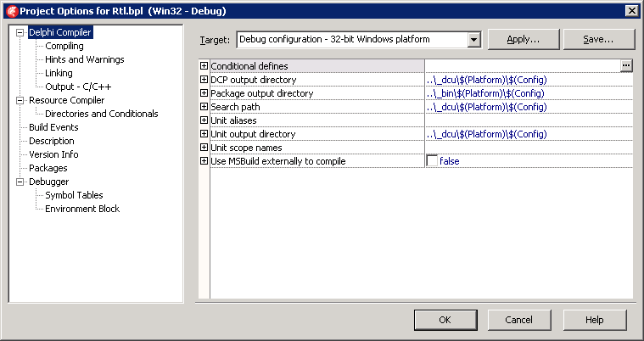Click the Delphi icon in title bar
This screenshot has height=341, width=644.
coord(13,11)
